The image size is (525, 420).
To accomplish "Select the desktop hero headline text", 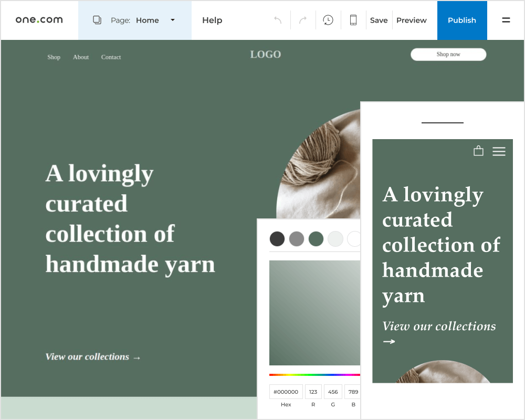I will 130,219.
